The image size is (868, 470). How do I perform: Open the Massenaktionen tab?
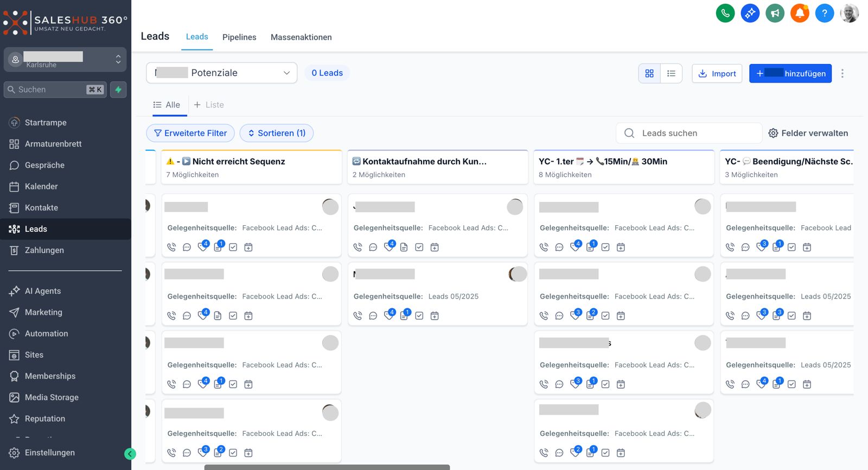(x=301, y=37)
